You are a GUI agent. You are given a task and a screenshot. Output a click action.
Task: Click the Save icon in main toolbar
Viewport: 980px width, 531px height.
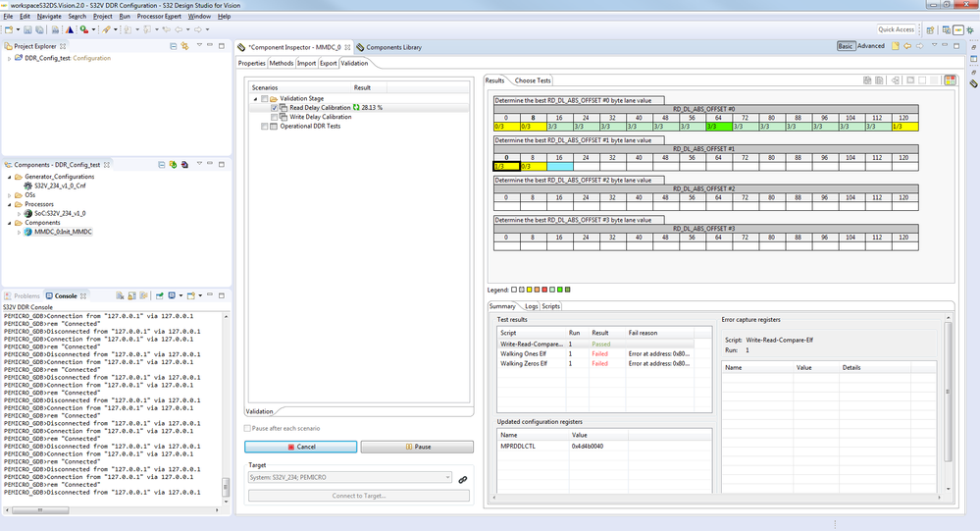click(x=27, y=29)
